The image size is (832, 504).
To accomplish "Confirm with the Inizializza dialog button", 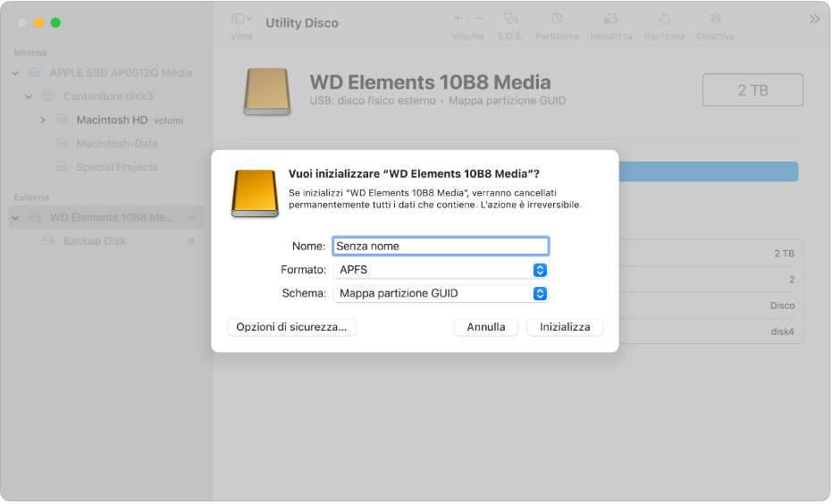I will click(565, 327).
